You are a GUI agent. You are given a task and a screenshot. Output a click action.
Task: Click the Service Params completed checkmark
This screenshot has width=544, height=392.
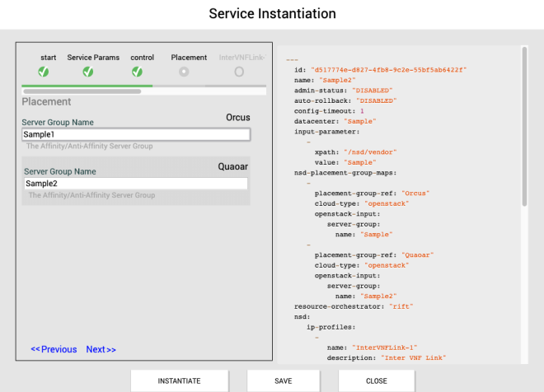88,72
